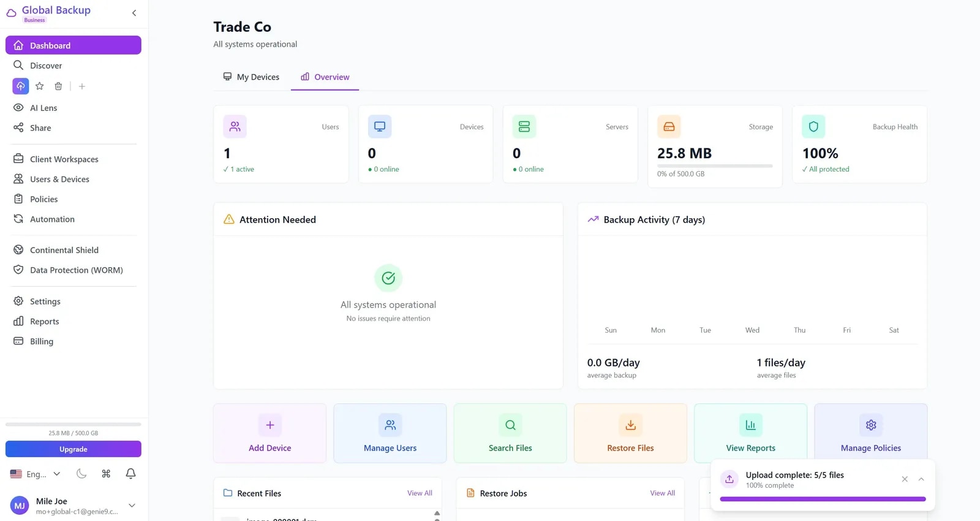This screenshot has height=521, width=980.
Task: Open the Manage Policies tile
Action: (871, 433)
